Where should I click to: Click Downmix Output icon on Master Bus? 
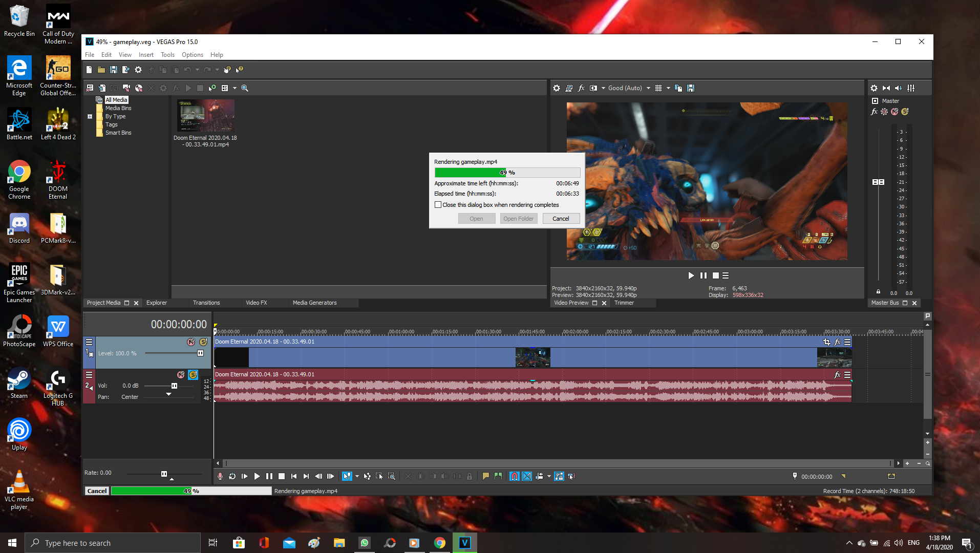886,88
